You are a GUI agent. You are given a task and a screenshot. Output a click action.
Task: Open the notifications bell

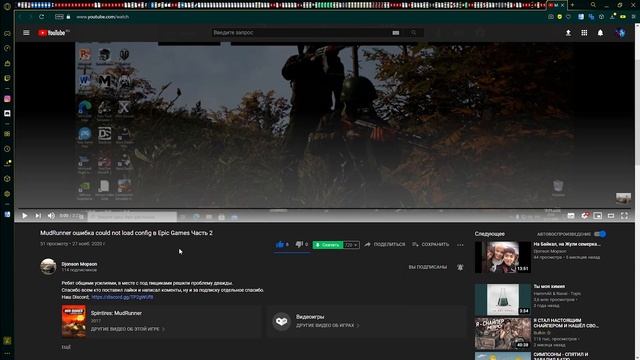tap(600, 33)
